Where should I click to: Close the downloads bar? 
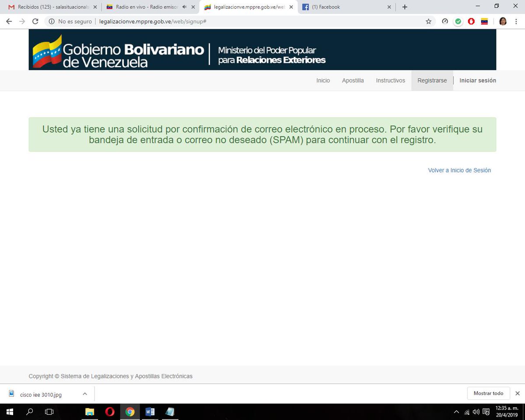pos(518,393)
